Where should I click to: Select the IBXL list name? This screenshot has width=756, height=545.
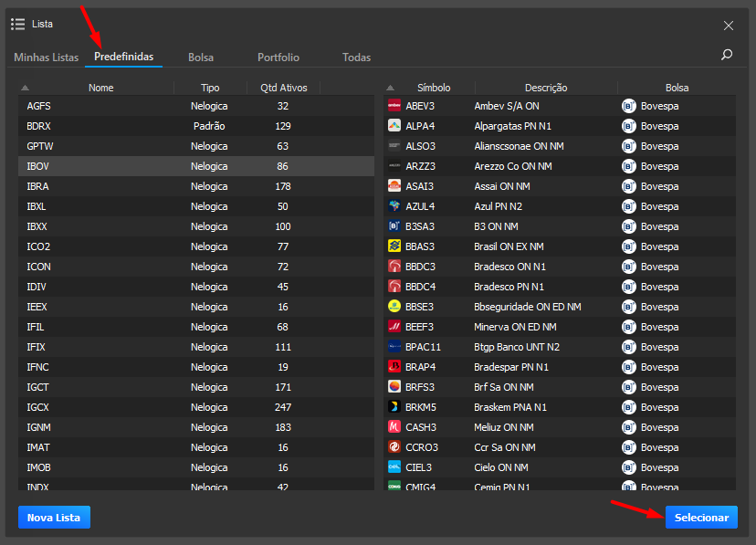(37, 206)
